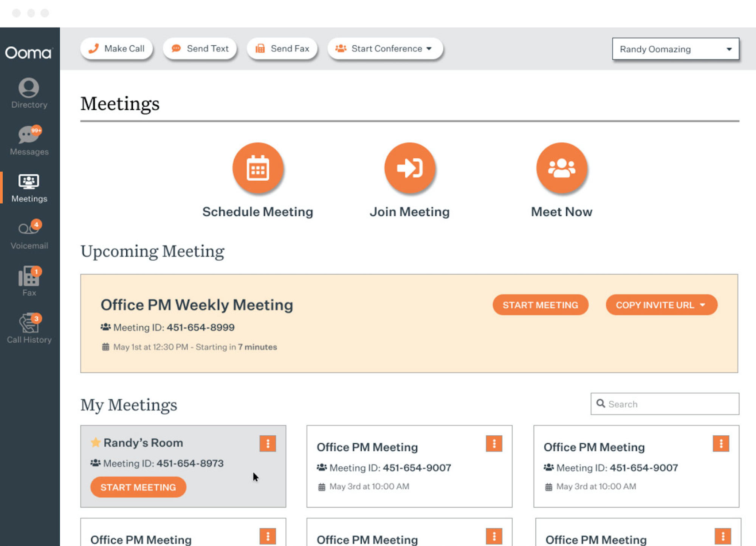Click the Meet Now icon
The image size is (756, 546).
(x=561, y=169)
